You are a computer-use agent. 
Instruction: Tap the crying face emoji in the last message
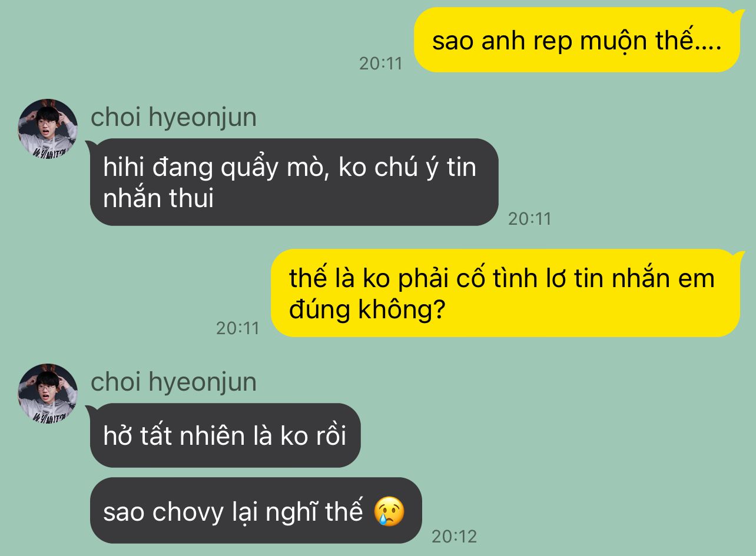pyautogui.click(x=390, y=511)
